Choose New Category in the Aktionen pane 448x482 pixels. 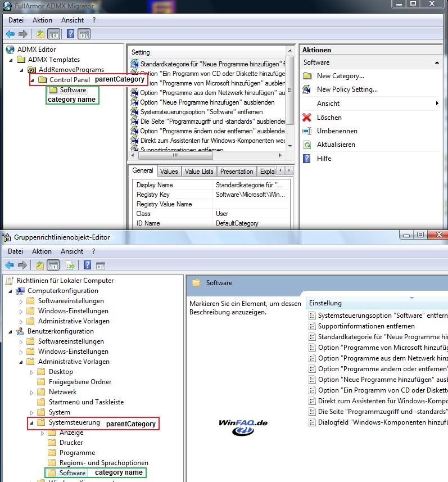click(x=340, y=76)
